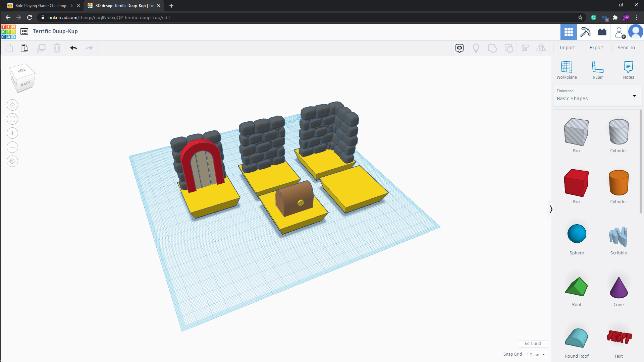Open the Basic Shapes dropdown
The image size is (644, 362).
pyautogui.click(x=597, y=96)
